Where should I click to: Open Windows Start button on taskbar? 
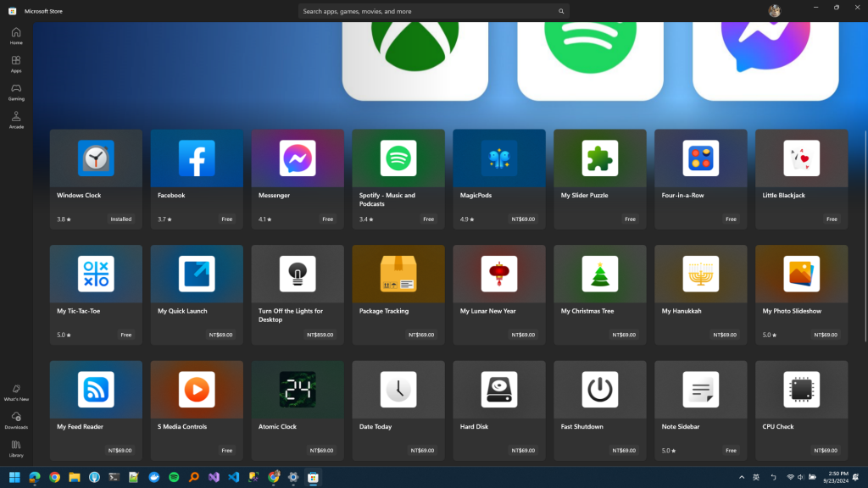pyautogui.click(x=14, y=477)
